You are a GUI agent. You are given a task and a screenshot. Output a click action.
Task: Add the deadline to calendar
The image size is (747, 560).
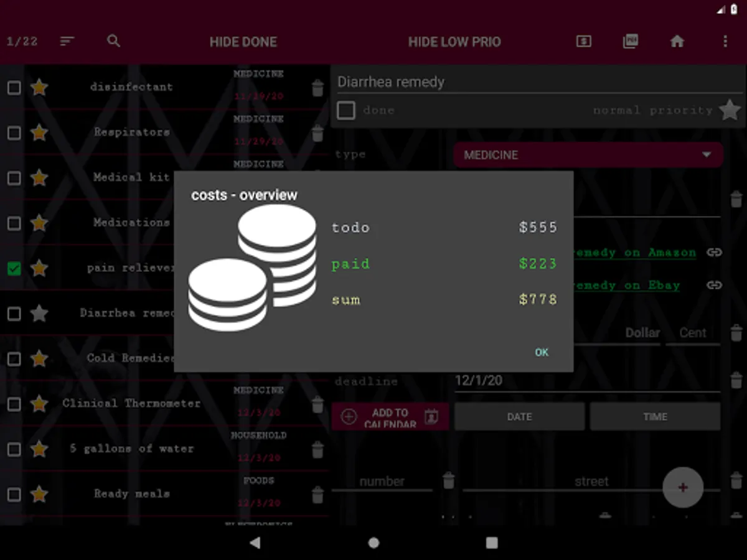point(390,416)
